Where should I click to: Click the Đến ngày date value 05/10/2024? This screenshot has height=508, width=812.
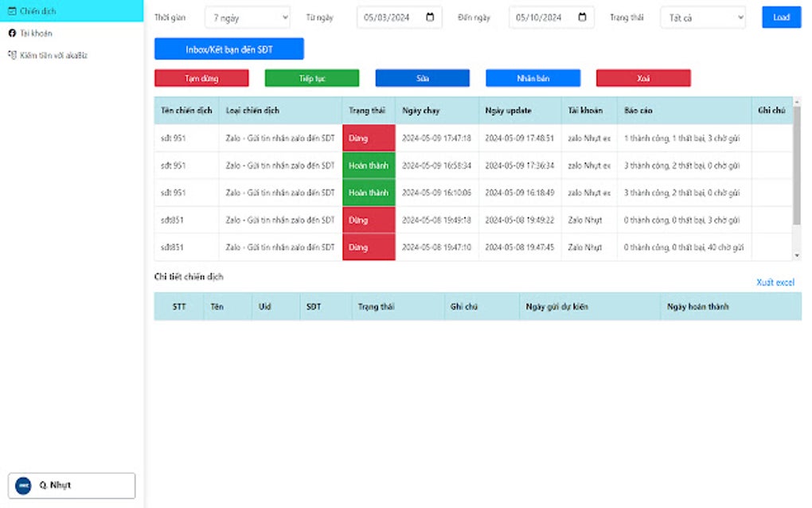tap(539, 18)
